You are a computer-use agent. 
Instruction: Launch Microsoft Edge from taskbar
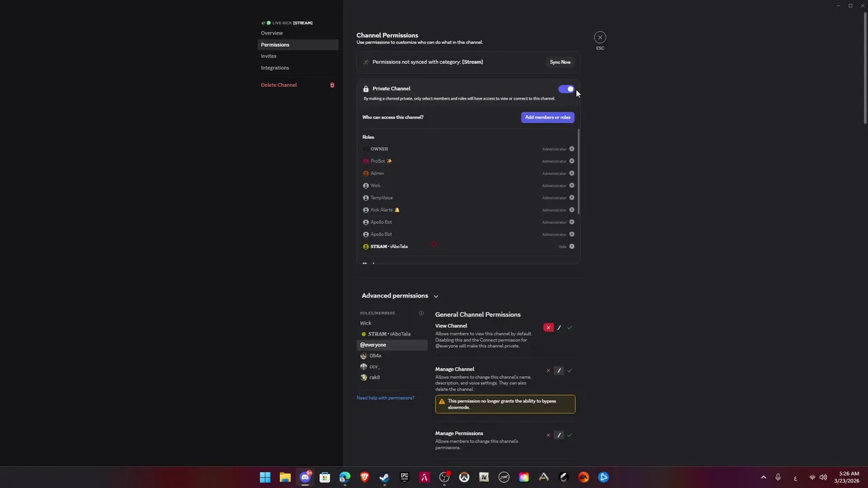click(344, 477)
